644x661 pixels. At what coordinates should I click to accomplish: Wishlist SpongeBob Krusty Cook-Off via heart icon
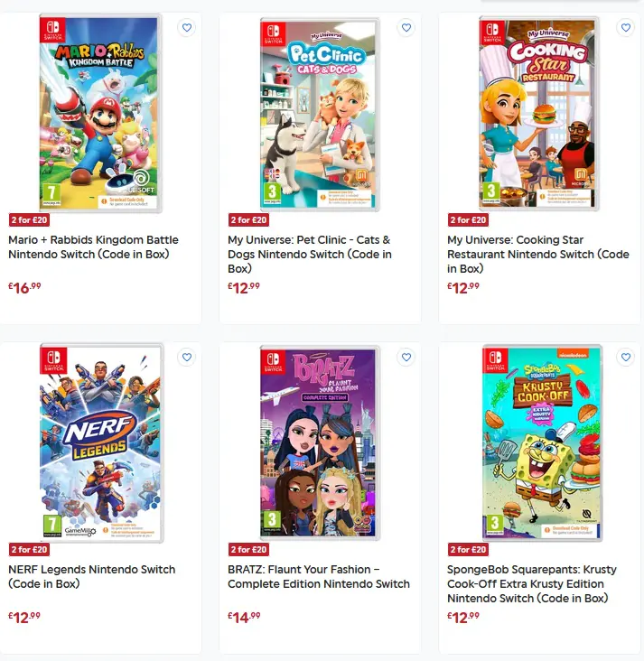[626, 358]
